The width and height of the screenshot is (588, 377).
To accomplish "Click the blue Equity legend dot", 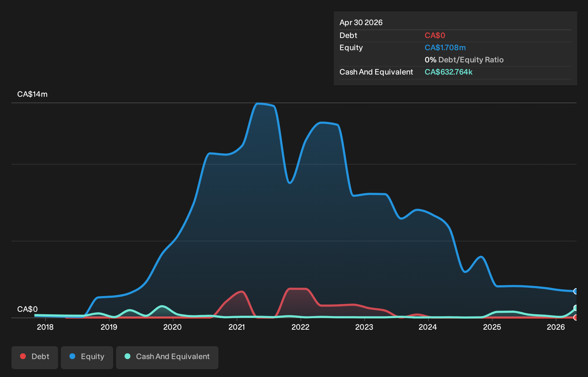I will pyautogui.click(x=72, y=356).
